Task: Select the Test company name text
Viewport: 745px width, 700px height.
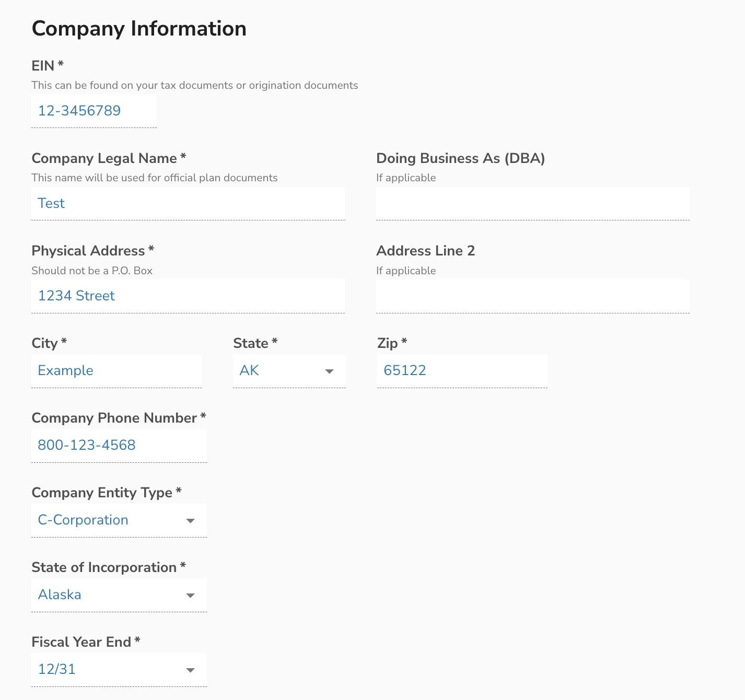Action: (x=51, y=203)
